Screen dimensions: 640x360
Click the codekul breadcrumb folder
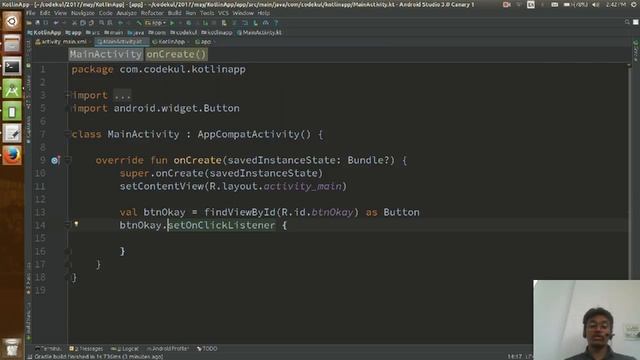point(184,33)
